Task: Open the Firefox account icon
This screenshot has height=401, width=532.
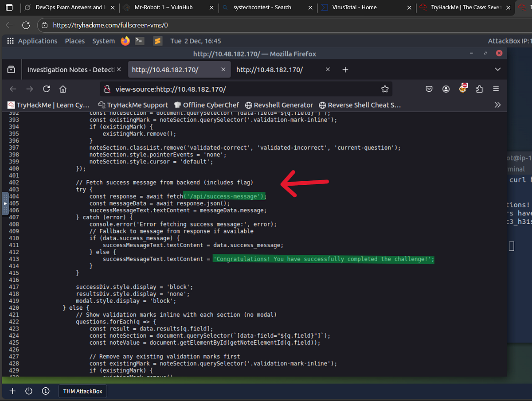Action: point(446,89)
